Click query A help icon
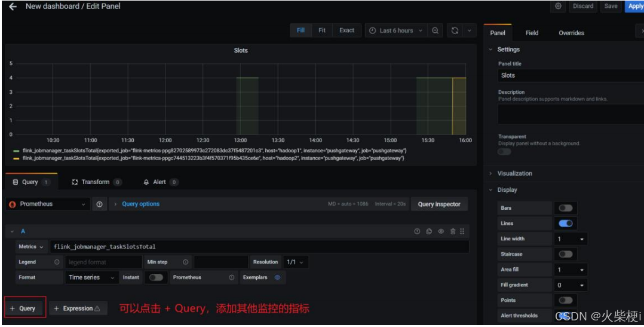 click(417, 232)
